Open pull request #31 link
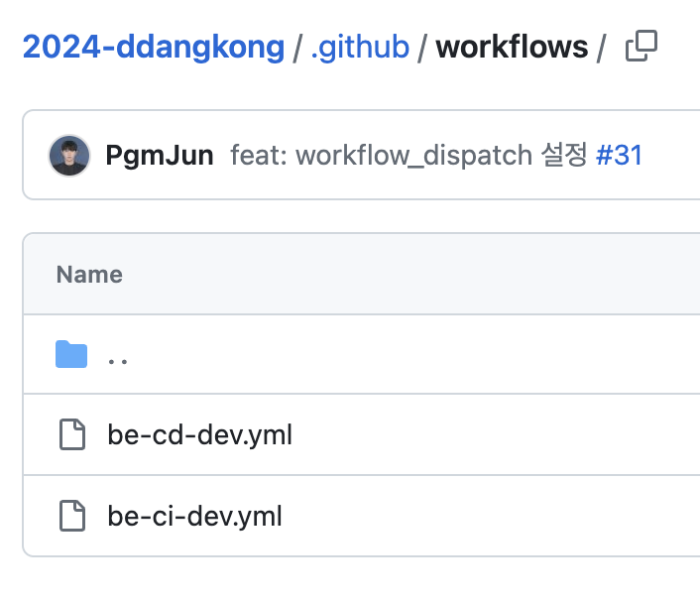 pos(620,156)
